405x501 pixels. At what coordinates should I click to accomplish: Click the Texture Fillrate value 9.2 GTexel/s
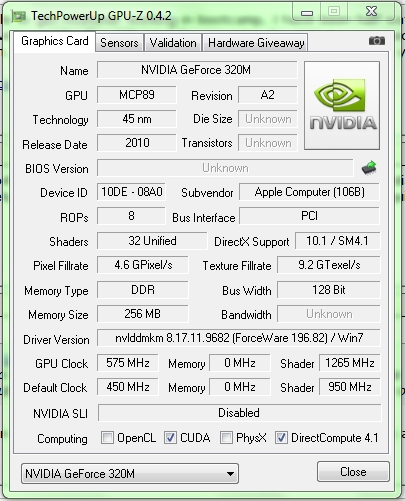coord(329,265)
